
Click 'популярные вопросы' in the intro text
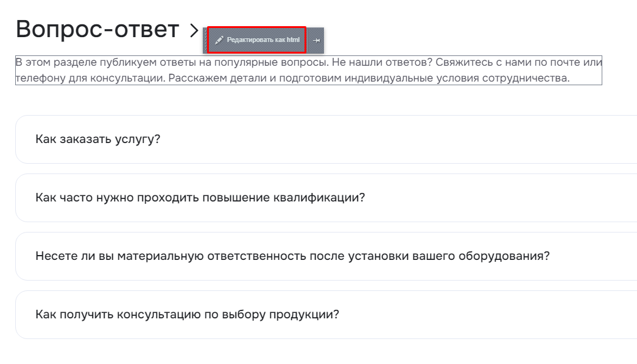click(x=271, y=63)
